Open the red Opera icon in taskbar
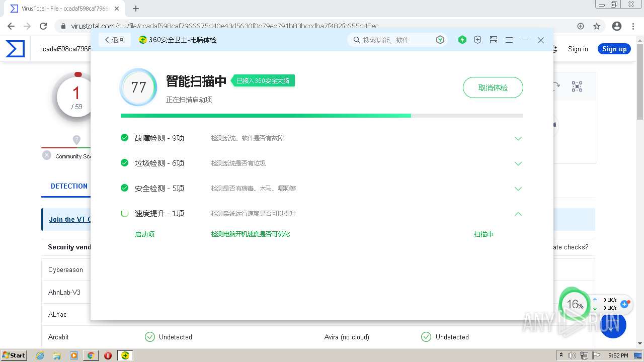Image resolution: width=644 pixels, height=362 pixels. (108, 355)
